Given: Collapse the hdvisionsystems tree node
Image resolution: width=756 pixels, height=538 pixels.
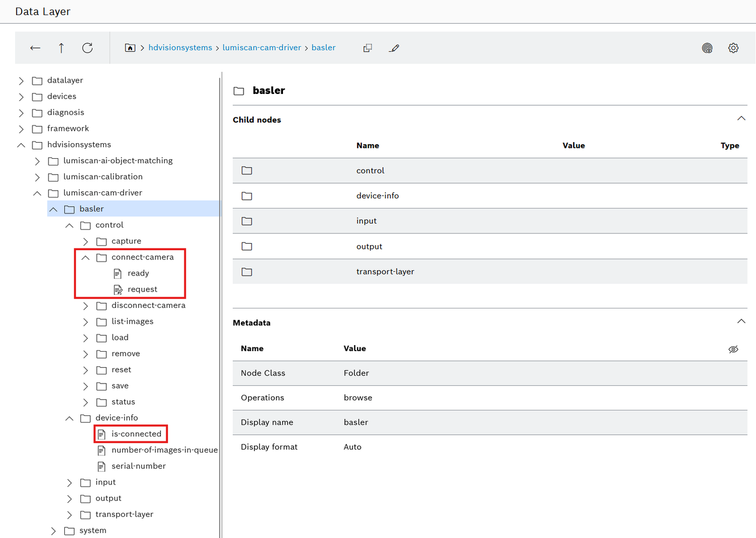Looking at the screenshot, I should (21, 145).
